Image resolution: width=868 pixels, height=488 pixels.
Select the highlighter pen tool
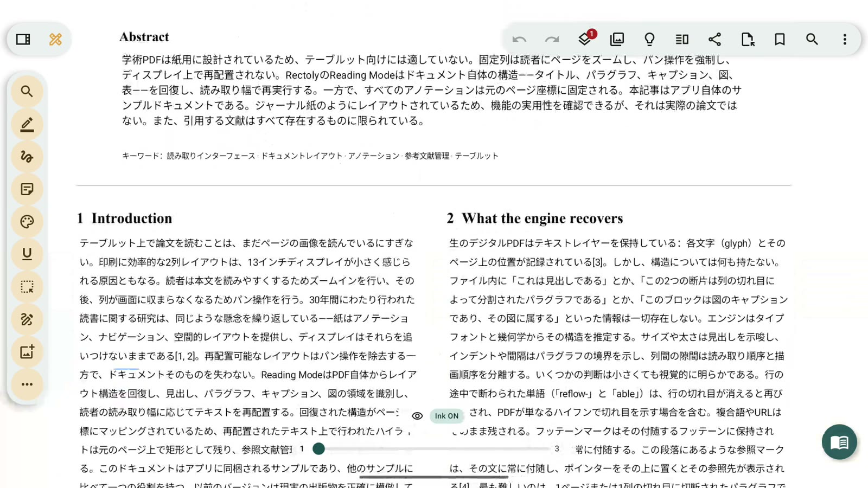coord(27,124)
